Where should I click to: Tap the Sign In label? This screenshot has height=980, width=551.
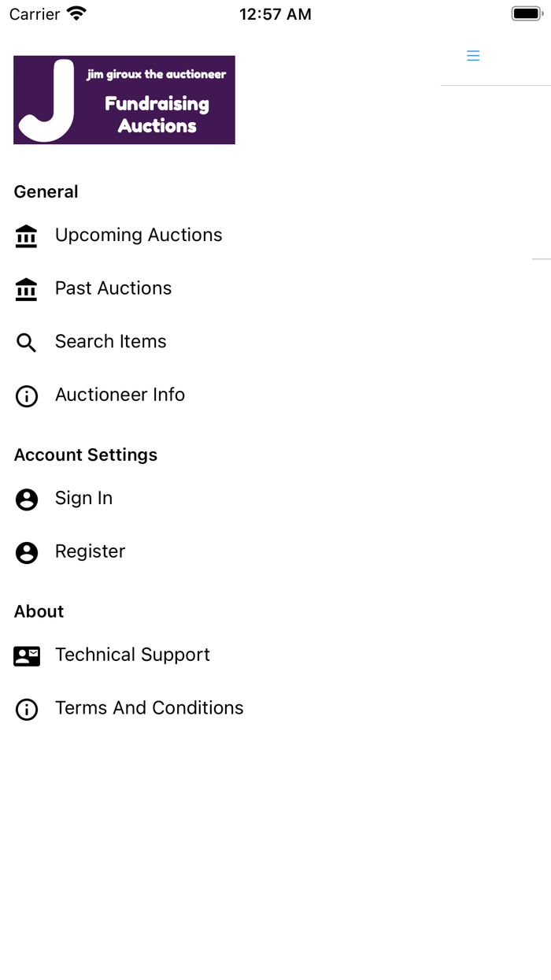(83, 498)
